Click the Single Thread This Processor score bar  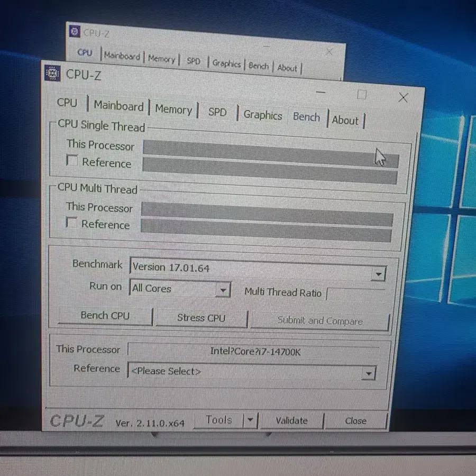coord(271,153)
